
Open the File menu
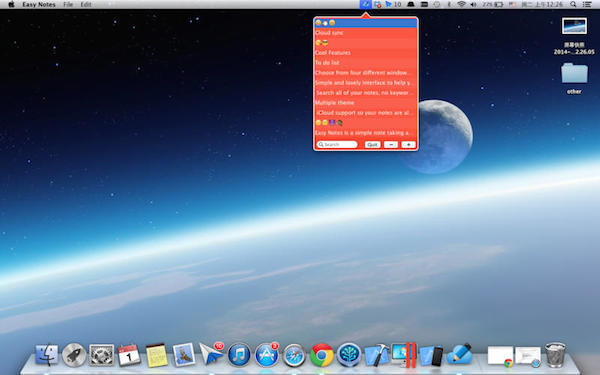tap(68, 5)
